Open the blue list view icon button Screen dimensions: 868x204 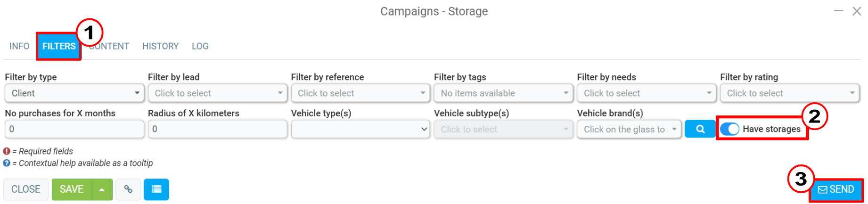[x=156, y=189]
